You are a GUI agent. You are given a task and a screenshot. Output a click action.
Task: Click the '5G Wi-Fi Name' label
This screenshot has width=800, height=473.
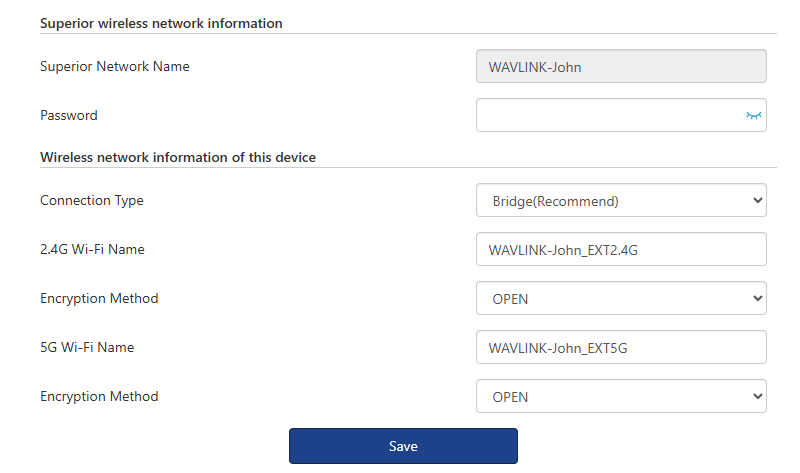pyautogui.click(x=87, y=348)
